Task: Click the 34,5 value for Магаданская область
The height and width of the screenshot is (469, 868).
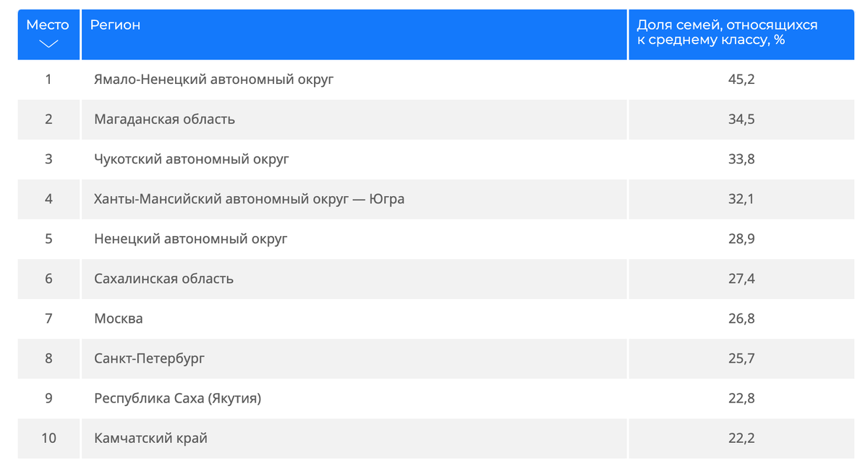Action: point(741,119)
